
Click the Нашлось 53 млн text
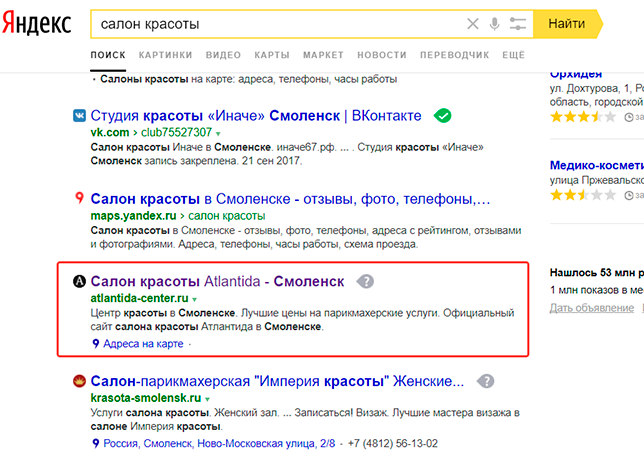click(597, 272)
